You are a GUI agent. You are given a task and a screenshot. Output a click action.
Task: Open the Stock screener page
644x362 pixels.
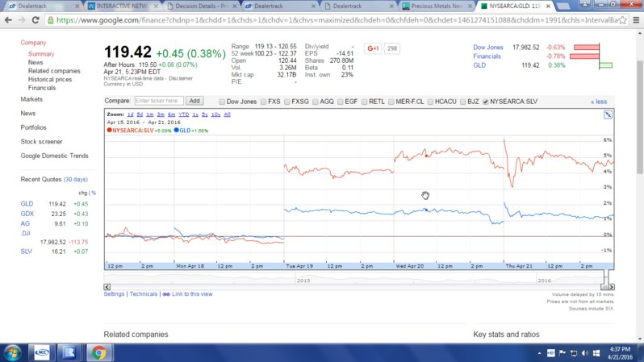tap(41, 142)
